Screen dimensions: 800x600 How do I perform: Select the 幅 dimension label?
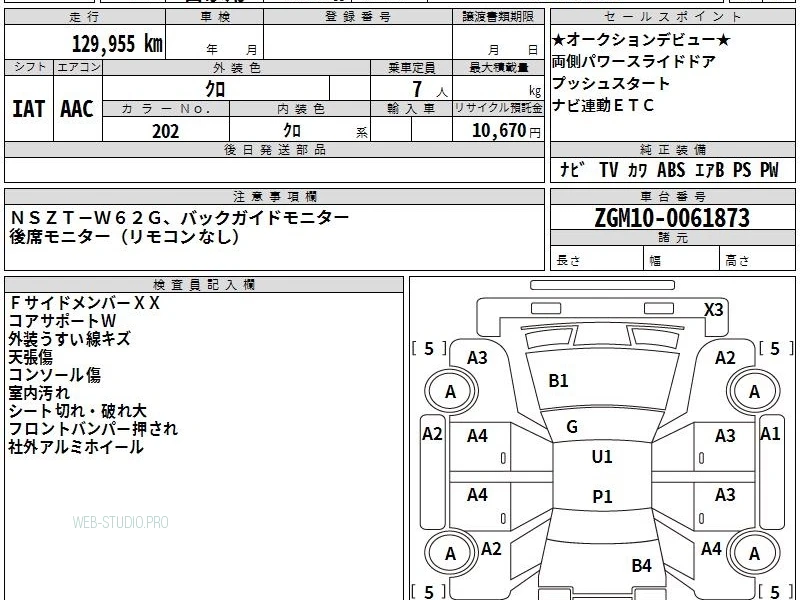655,261
